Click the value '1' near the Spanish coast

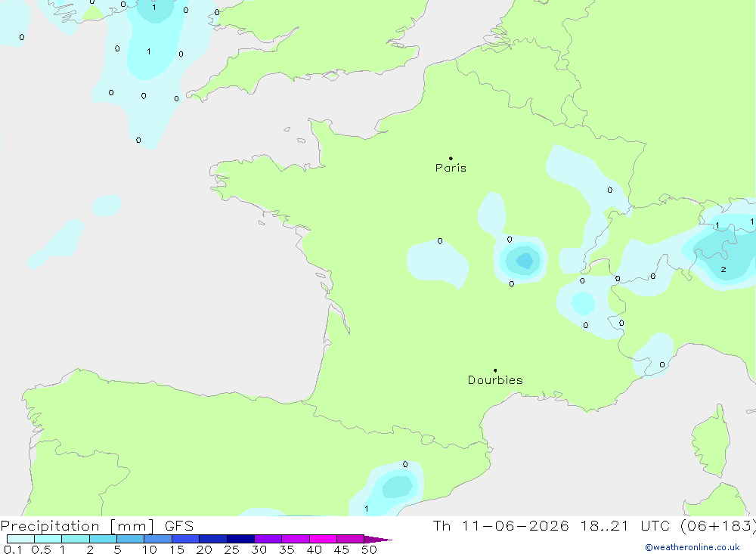pos(367,509)
